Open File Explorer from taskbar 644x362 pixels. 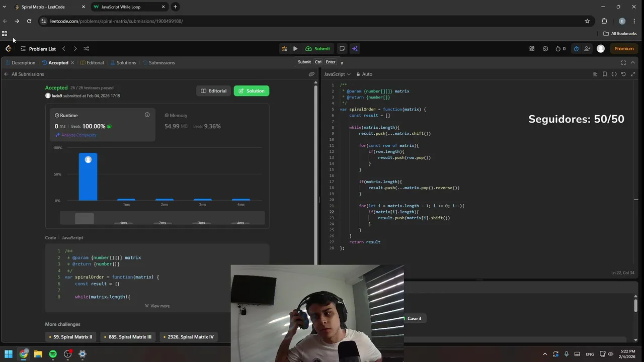point(38,354)
